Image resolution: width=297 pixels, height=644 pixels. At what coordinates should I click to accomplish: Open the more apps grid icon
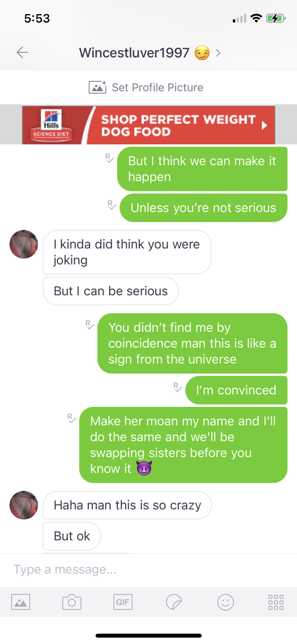(x=276, y=602)
